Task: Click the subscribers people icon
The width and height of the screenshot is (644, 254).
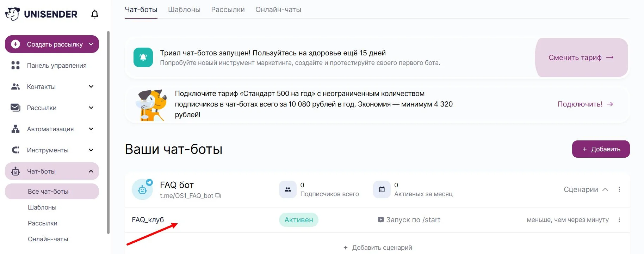Action: tap(288, 189)
